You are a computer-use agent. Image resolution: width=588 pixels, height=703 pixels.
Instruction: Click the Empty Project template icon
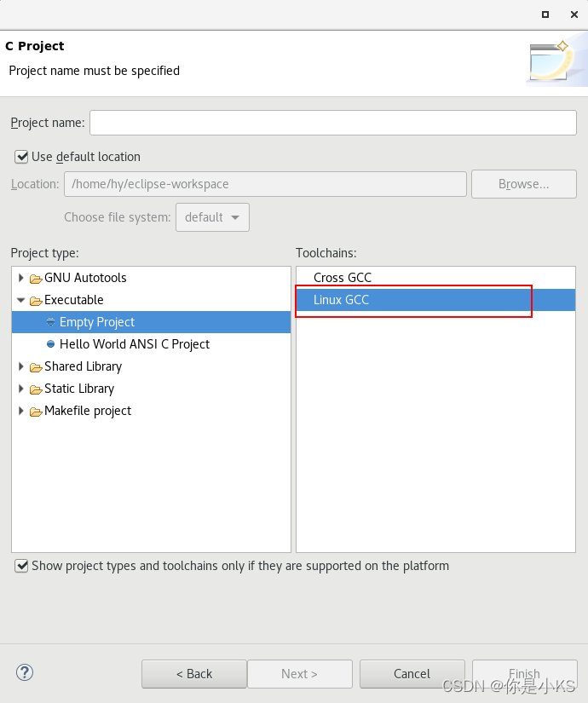pyautogui.click(x=50, y=322)
